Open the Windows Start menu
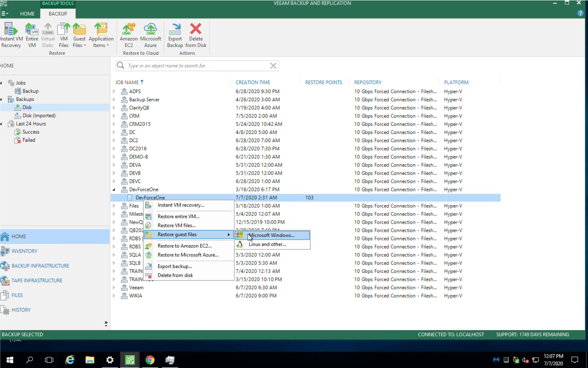Image resolution: width=588 pixels, height=368 pixels. [9, 360]
